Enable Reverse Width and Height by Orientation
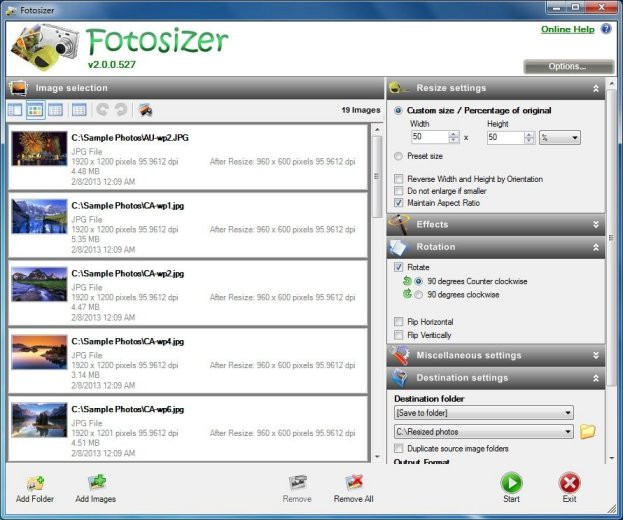Screen dimensions: 623x520 399,179
